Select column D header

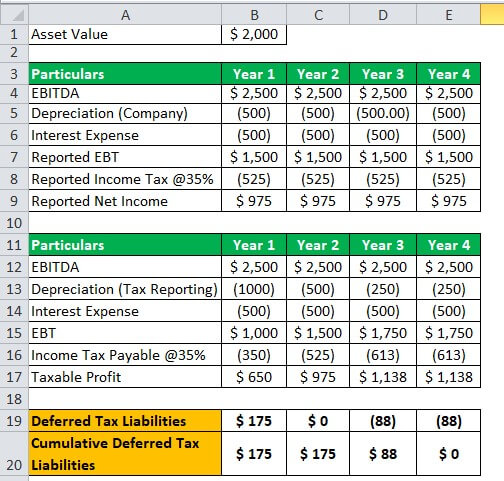click(x=383, y=14)
